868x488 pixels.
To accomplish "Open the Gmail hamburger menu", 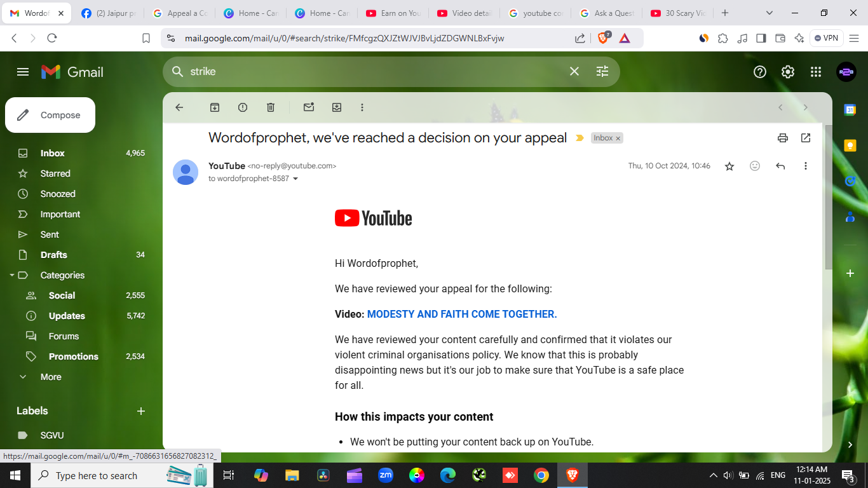I will coord(22,72).
